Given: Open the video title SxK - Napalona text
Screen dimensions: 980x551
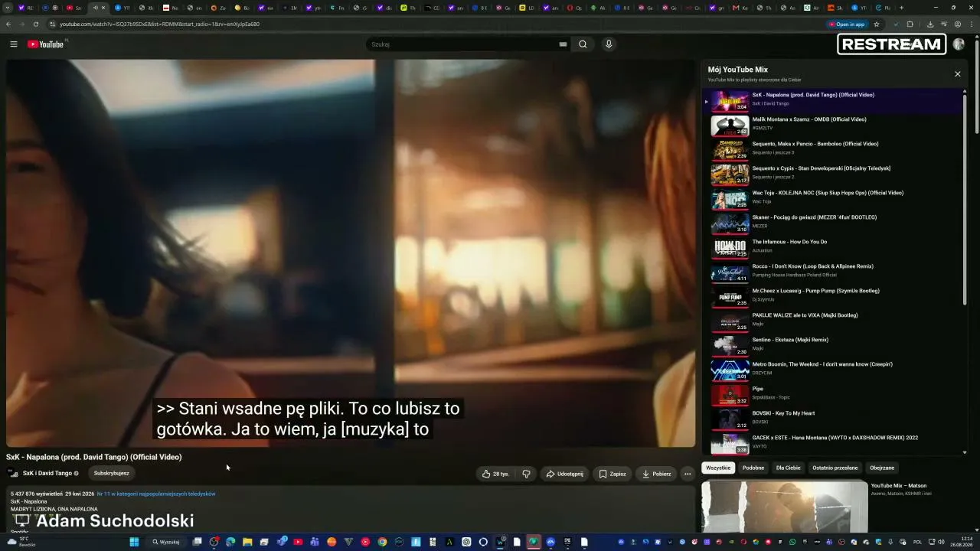Looking at the screenshot, I should [94, 457].
